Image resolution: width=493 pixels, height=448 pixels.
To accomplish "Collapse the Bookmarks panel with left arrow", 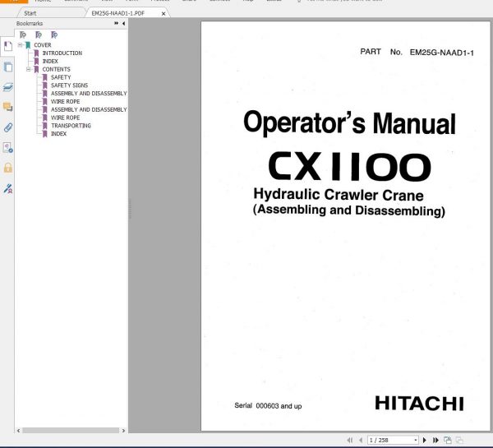I will coord(123,23).
